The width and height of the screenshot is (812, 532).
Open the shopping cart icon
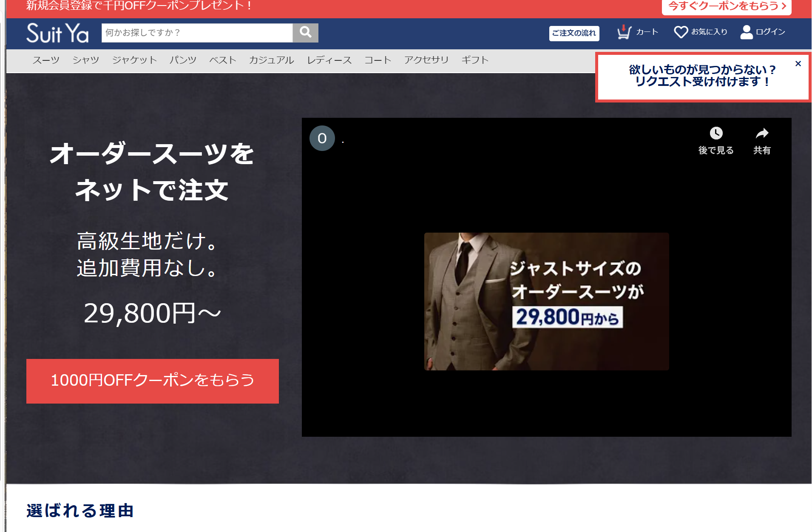[624, 32]
